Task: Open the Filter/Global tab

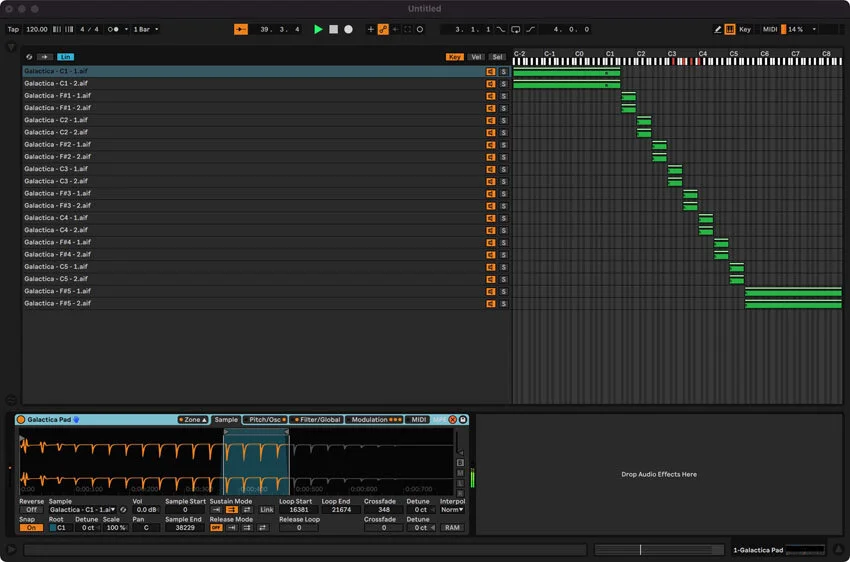Action: click(x=317, y=419)
